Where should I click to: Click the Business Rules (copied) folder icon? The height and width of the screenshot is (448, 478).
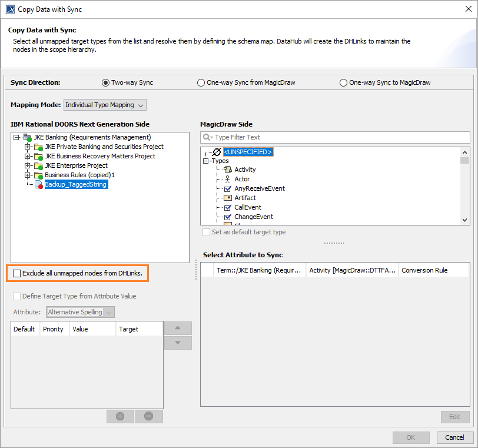point(38,175)
